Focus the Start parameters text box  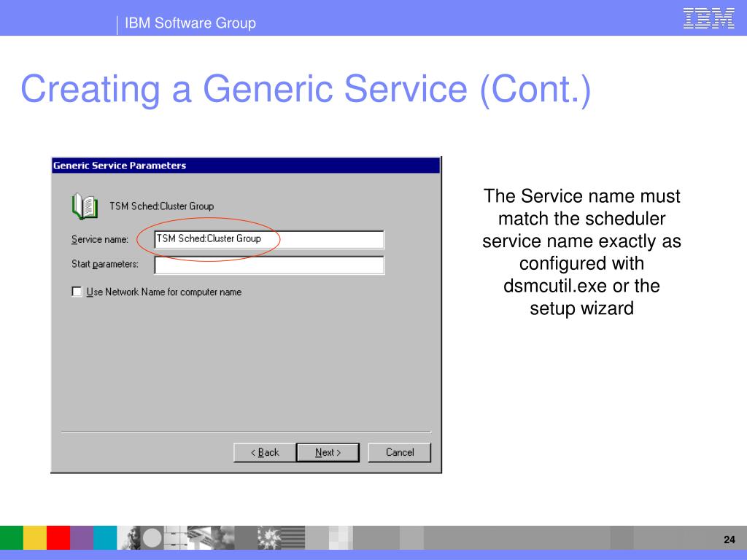tap(269, 265)
